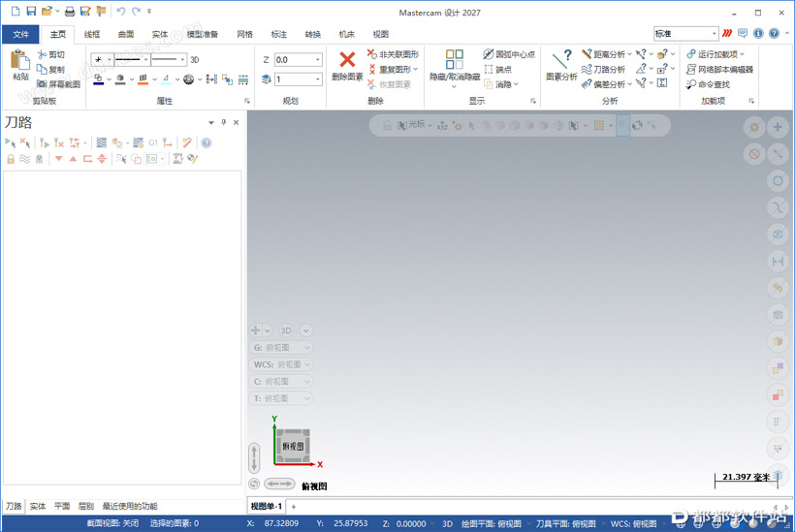Pin the Toolpaths panel
This screenshot has height=532, width=795.
coord(224,122)
